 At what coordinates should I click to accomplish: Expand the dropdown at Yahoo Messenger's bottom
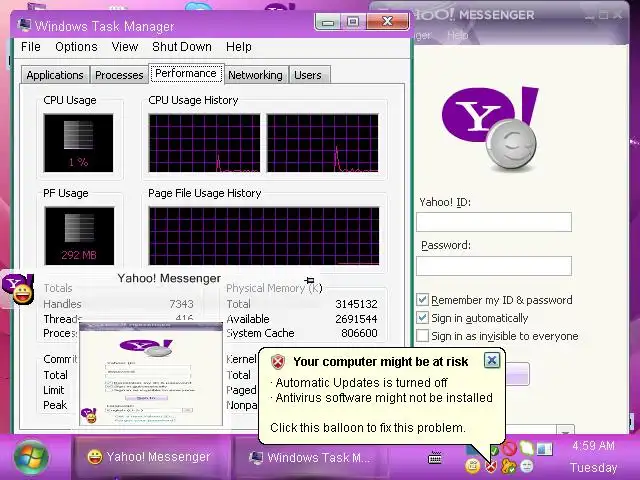tap(566, 431)
